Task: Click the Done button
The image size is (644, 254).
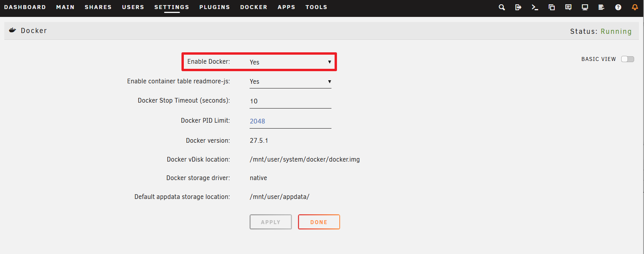Action: pyautogui.click(x=319, y=222)
